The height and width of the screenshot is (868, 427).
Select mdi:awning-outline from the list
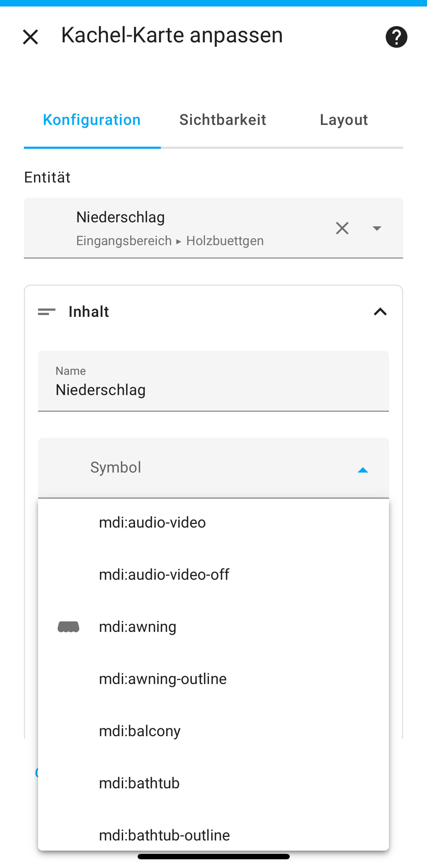pyautogui.click(x=163, y=679)
